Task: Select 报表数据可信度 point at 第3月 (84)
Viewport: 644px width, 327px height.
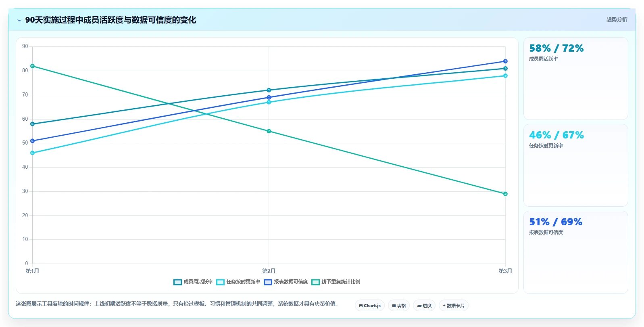Action: tap(505, 61)
